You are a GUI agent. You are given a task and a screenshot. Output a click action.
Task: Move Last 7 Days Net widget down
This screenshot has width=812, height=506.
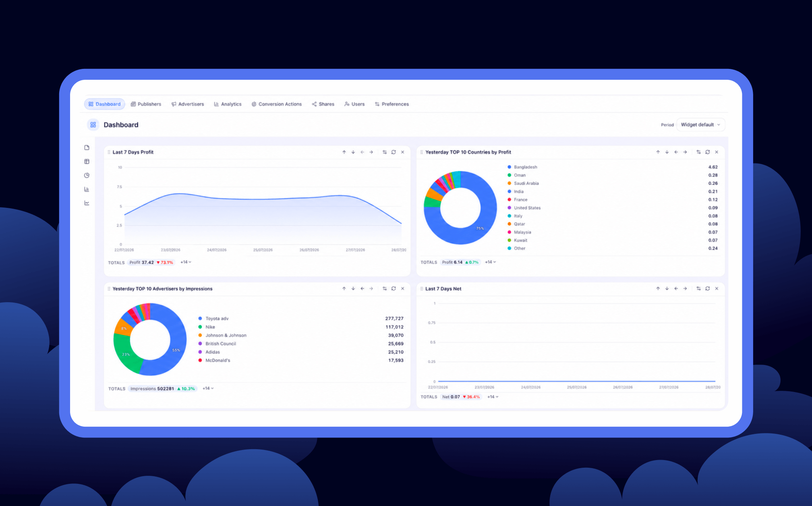(667, 288)
